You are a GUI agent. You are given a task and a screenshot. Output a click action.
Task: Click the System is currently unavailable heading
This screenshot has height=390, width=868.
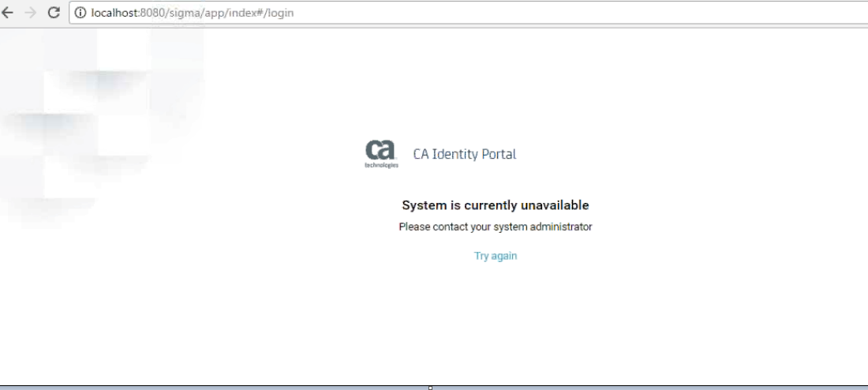point(496,205)
